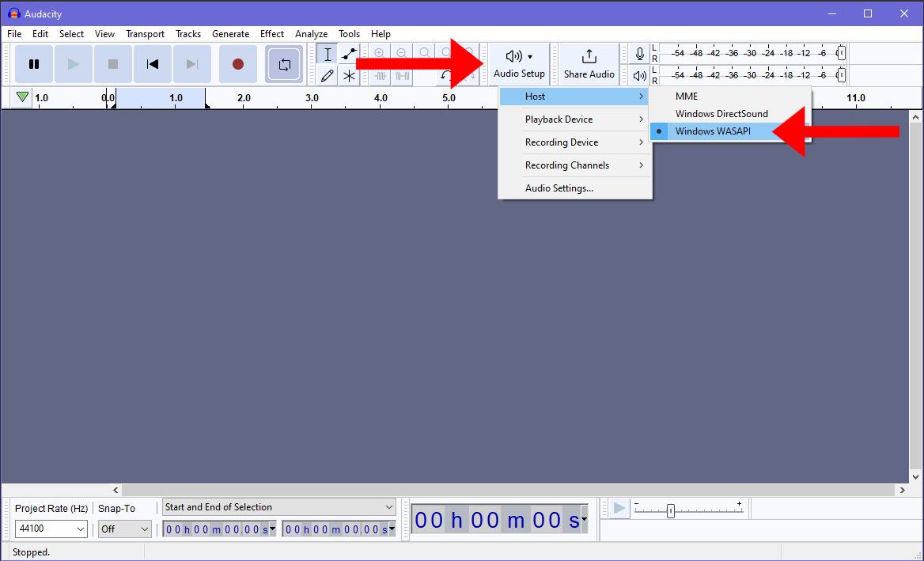Start recording with the Record button
This screenshot has height=561, width=924.
pyautogui.click(x=238, y=64)
